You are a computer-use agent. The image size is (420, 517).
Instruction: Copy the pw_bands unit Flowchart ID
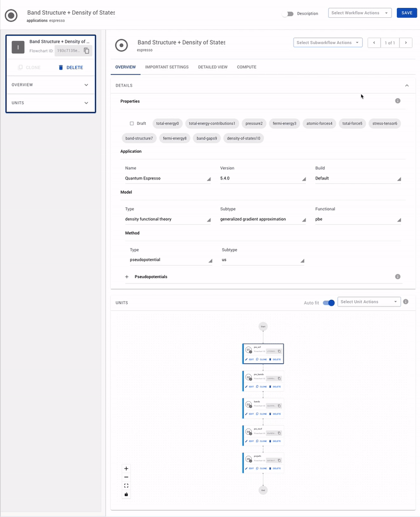coord(279,378)
